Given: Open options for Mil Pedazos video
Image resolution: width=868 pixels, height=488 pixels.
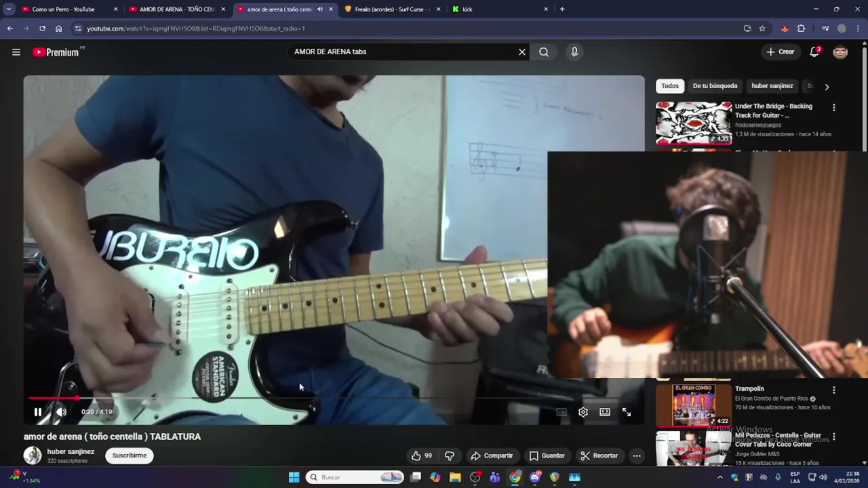Looking at the screenshot, I should 834,436.
